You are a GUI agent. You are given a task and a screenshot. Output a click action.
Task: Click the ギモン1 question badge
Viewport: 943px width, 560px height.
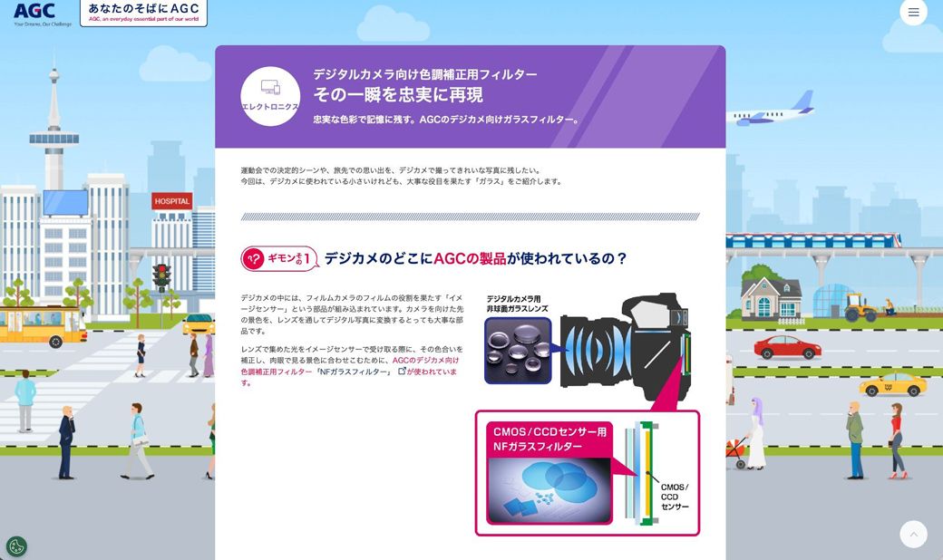[279, 259]
